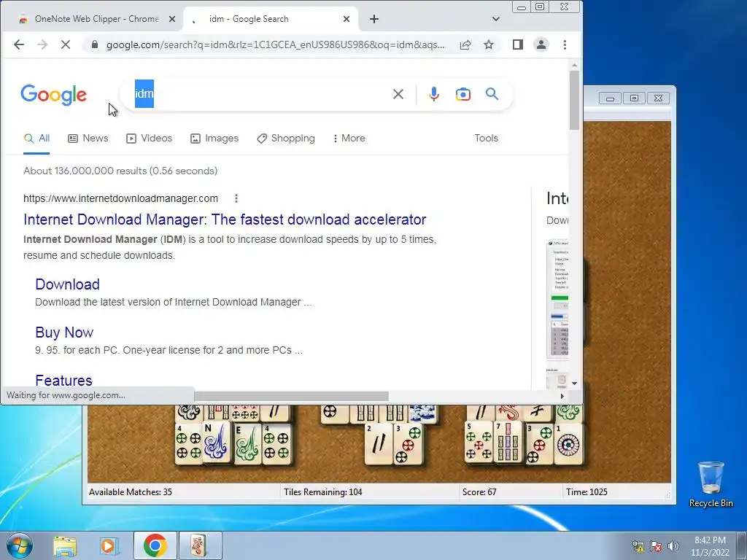Select the 7 bamboo tile in Mahjong
The width and height of the screenshot is (747, 560).
click(x=508, y=442)
